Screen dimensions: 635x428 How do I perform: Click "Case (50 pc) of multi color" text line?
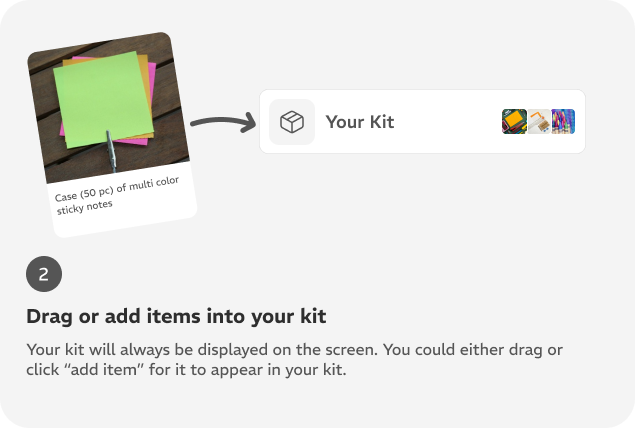117,189
